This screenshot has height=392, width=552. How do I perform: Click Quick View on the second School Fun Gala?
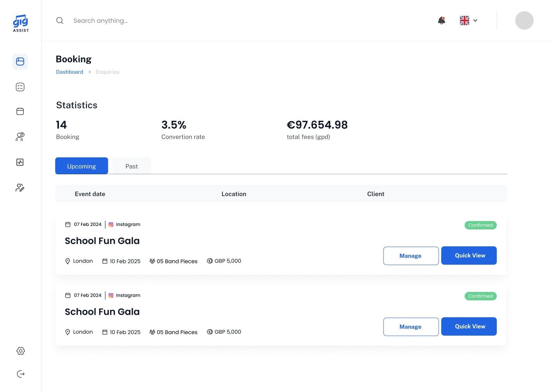pos(469,326)
